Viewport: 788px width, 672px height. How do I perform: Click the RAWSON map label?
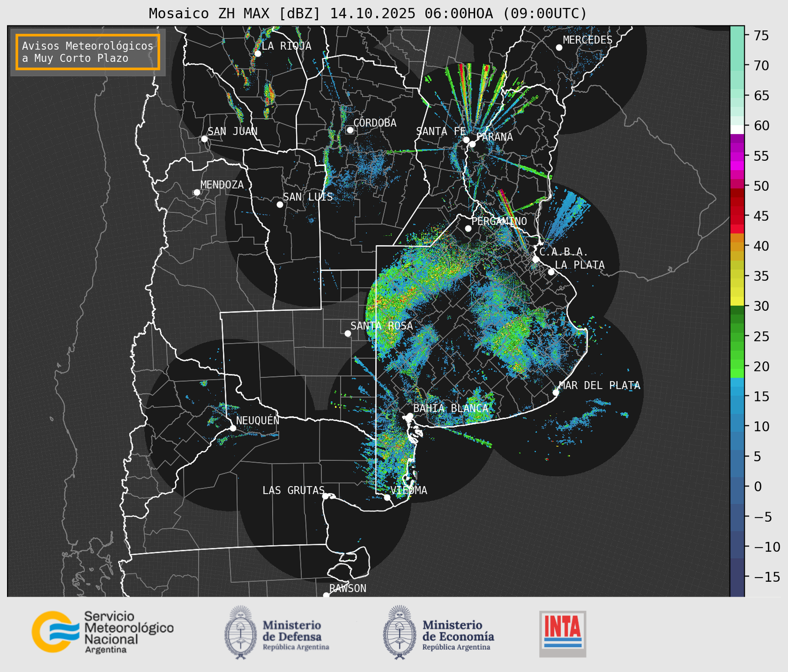pyautogui.click(x=348, y=588)
